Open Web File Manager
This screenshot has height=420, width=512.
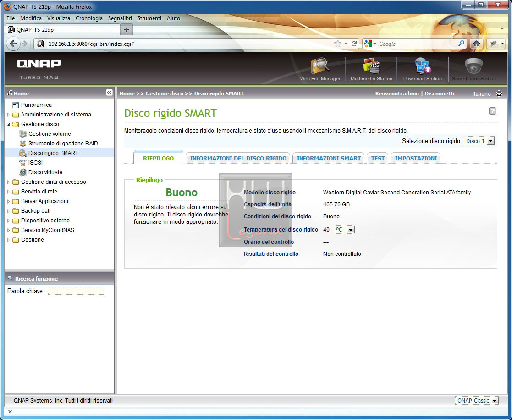coord(320,69)
